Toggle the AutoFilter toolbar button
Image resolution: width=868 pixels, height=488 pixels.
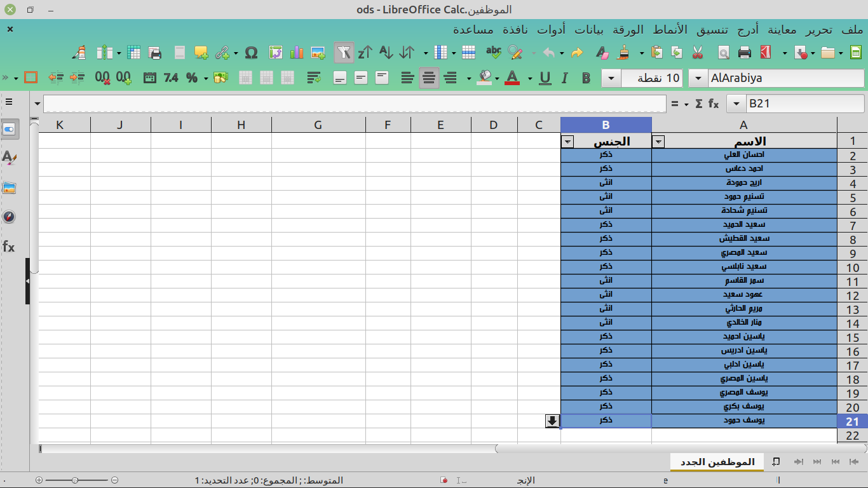(344, 53)
